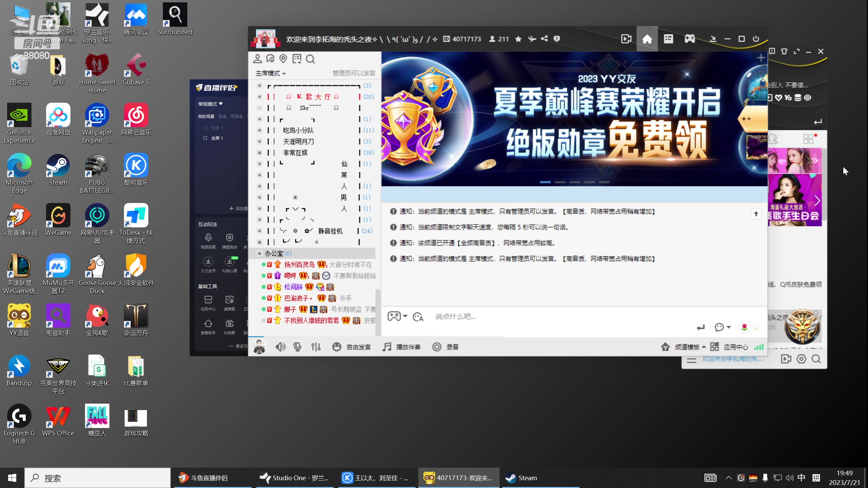Toggle the favorite star for this channel
The image size is (868, 488).
pos(518,39)
